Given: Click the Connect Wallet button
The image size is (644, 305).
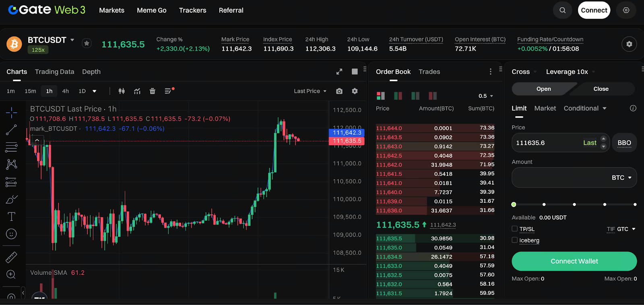Looking at the screenshot, I should 574,261.
